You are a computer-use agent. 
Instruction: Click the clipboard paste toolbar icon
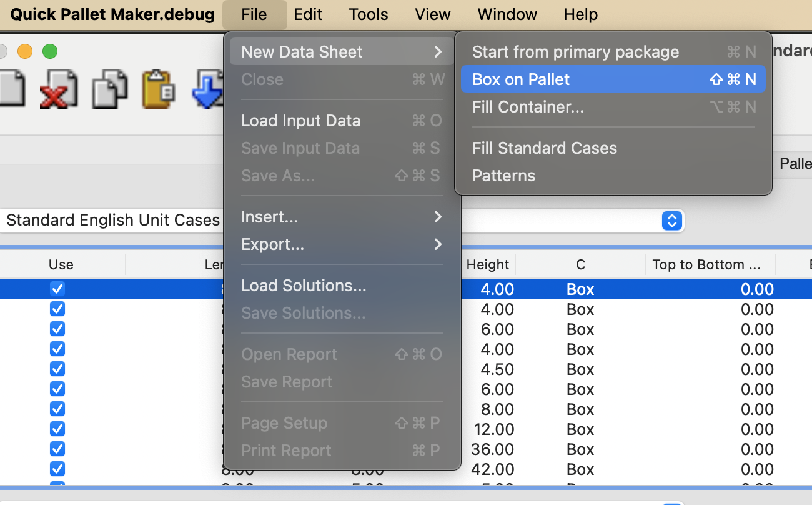click(x=160, y=89)
